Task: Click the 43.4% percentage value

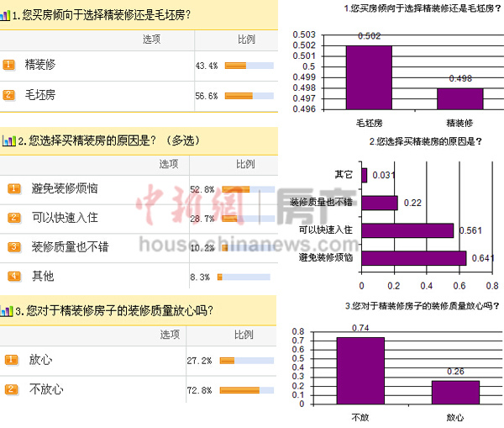Action: (207, 66)
